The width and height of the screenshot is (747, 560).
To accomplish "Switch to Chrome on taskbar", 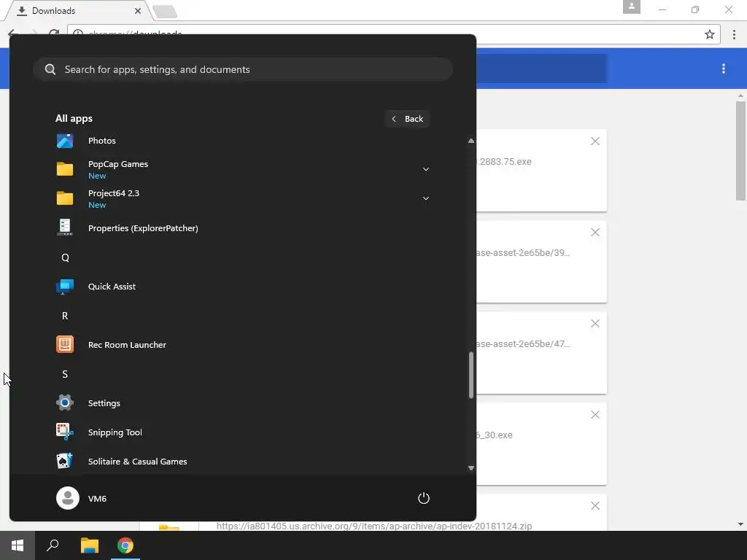I will (x=125, y=545).
